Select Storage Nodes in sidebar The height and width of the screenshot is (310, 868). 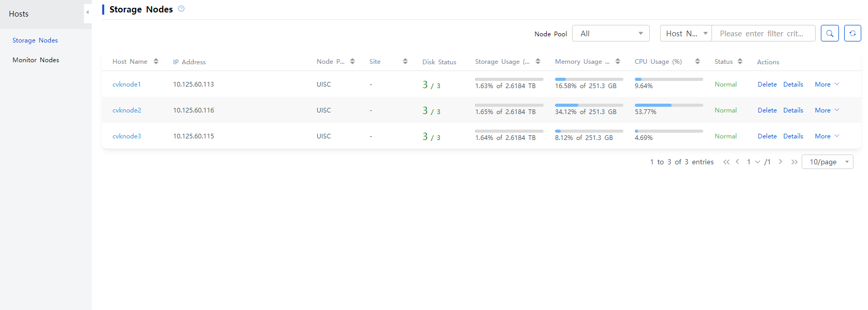tap(35, 40)
